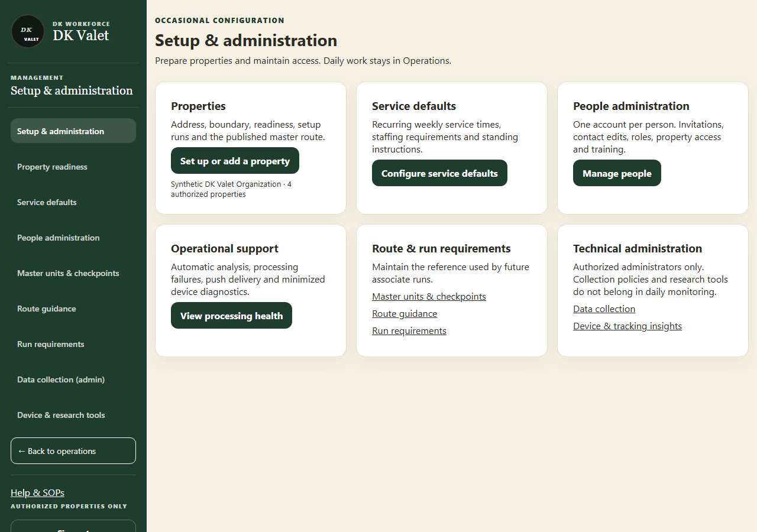Viewport: 757px width, 532px height.
Task: Click the OCCASIONAL CONFIGURATION label
Action: [219, 20]
